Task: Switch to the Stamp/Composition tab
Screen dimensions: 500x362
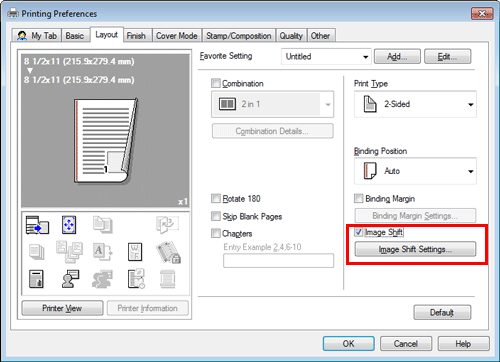Action: (x=239, y=36)
